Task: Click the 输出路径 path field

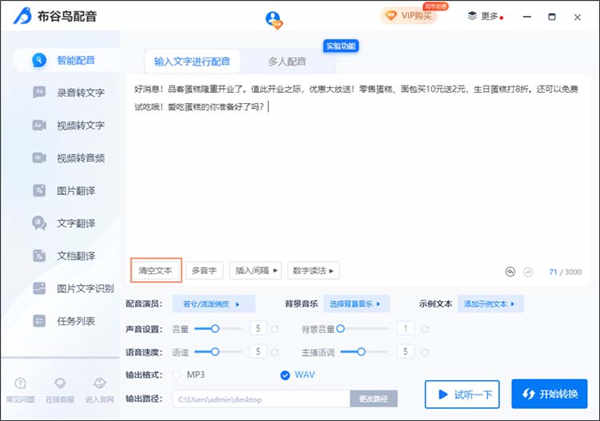Action: [262, 399]
